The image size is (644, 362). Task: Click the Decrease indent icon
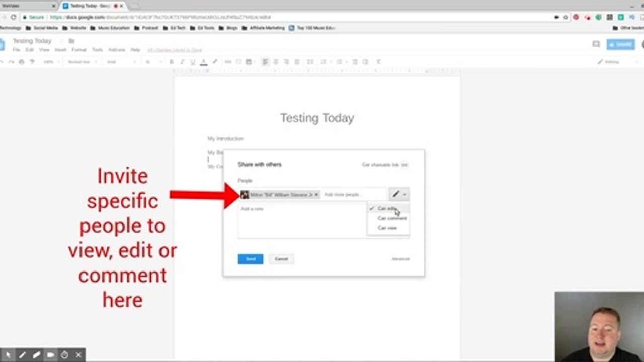pos(355,62)
